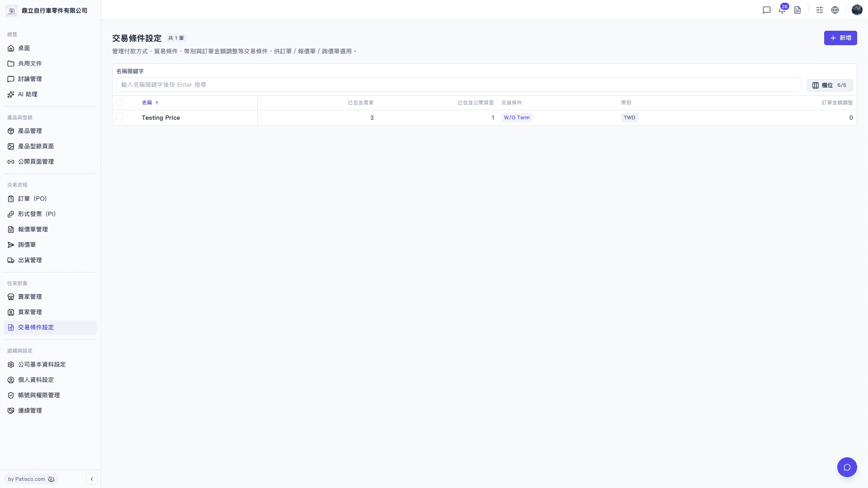Collapse the sidebar with the chevron button
868x488 pixels.
pos(92,479)
